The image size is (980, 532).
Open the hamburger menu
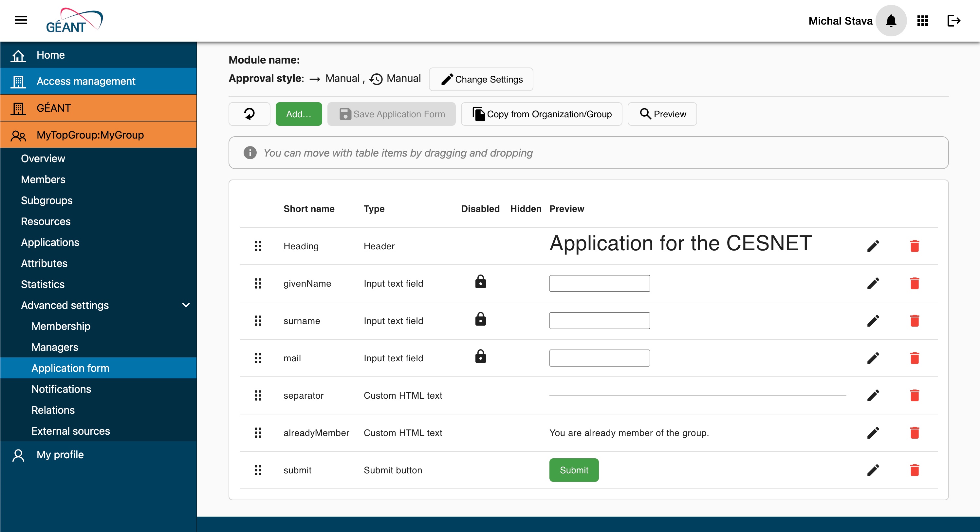click(21, 20)
